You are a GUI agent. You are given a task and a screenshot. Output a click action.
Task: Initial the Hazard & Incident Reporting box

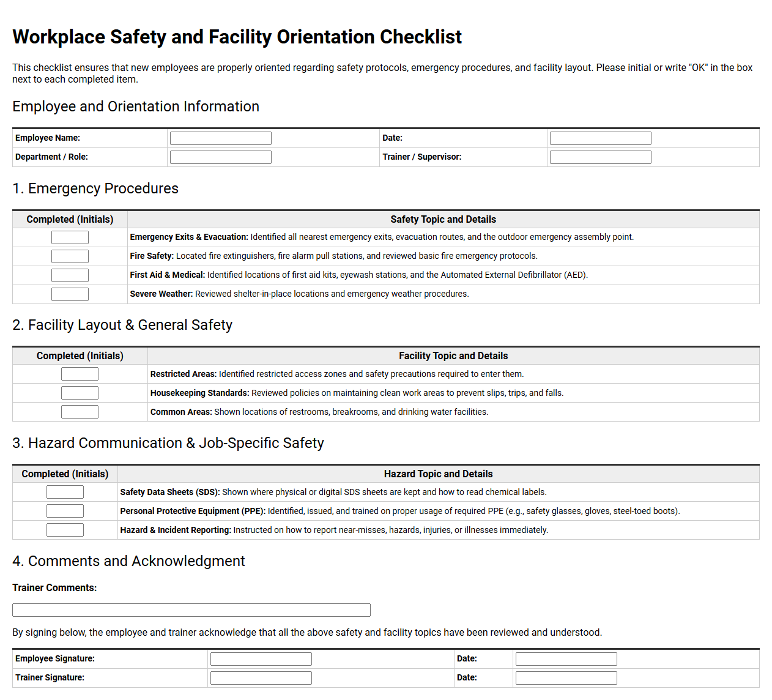(x=65, y=530)
